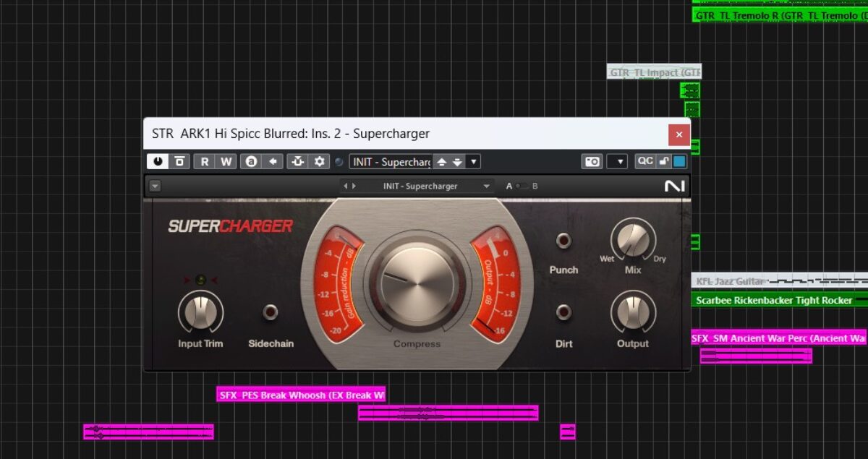The height and width of the screenshot is (459, 868).
Task: Open the plugin settings gear icon
Action: click(x=319, y=161)
